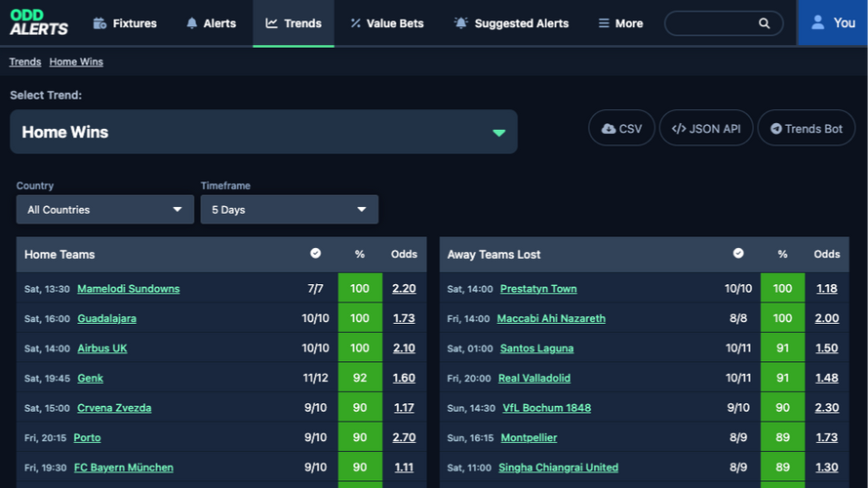The image size is (868, 488).
Task: Click Santos Laguna odds 1.50
Action: pyautogui.click(x=826, y=348)
